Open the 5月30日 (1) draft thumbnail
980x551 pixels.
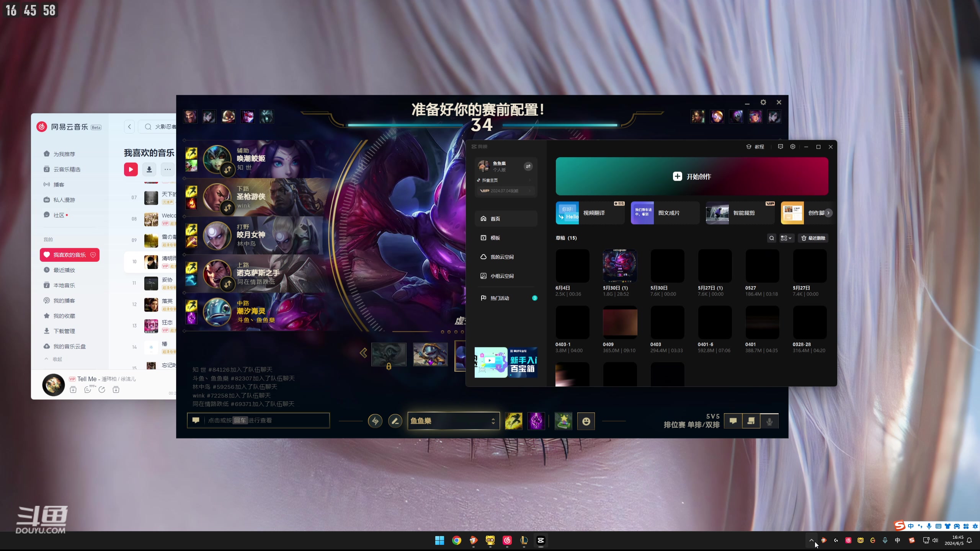pos(620,266)
